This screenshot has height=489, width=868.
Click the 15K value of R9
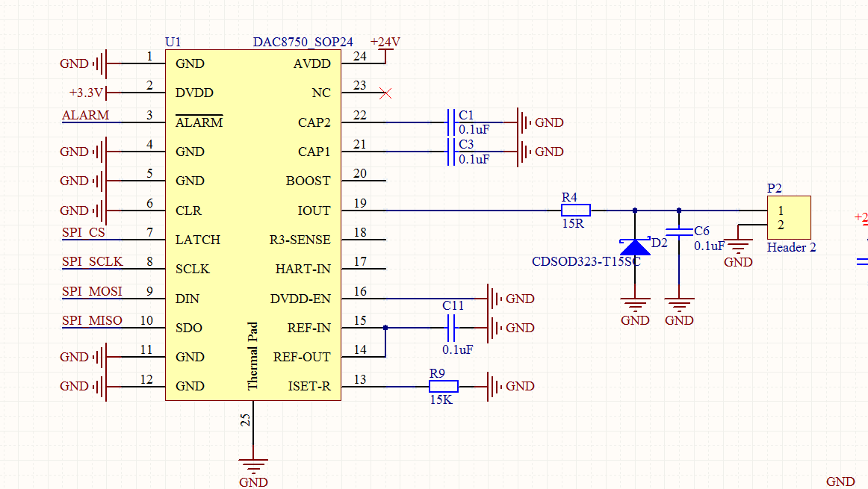tap(441, 399)
